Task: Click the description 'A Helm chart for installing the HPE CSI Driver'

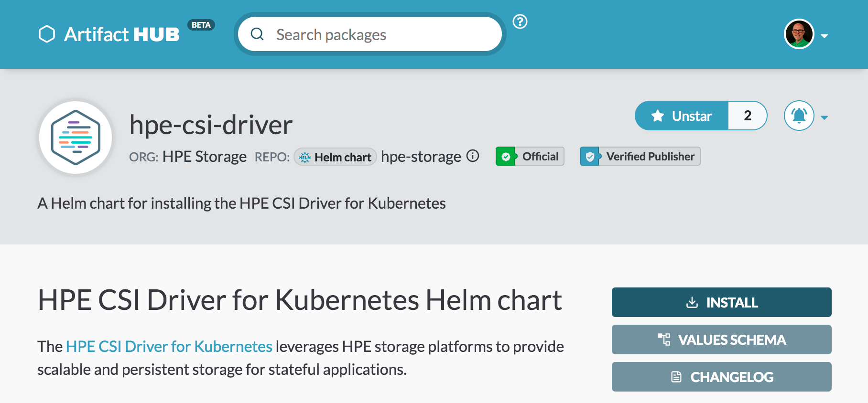Action: [x=241, y=203]
